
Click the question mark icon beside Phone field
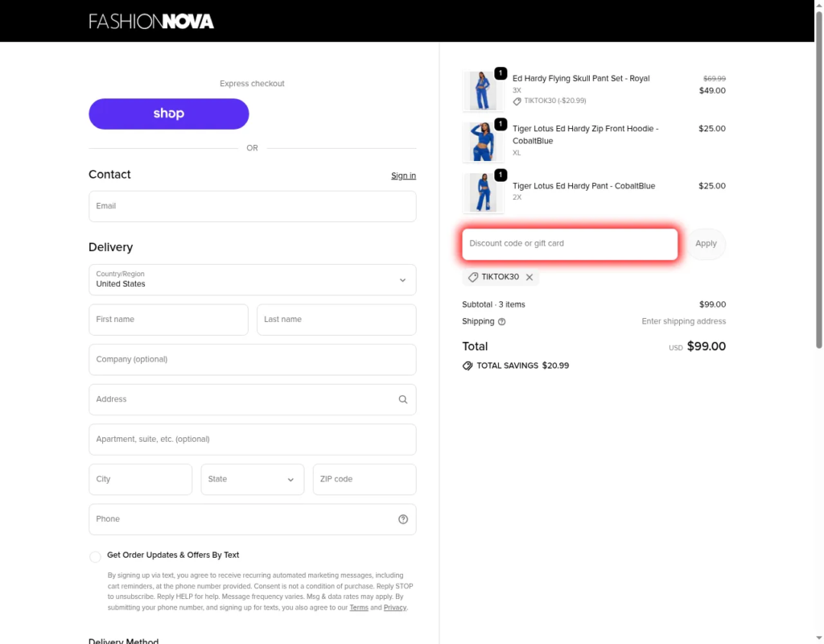pos(403,519)
